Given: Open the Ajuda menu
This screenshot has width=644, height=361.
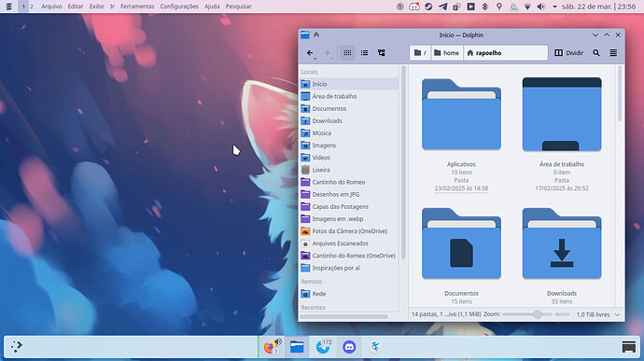Looking at the screenshot, I should coord(212,7).
